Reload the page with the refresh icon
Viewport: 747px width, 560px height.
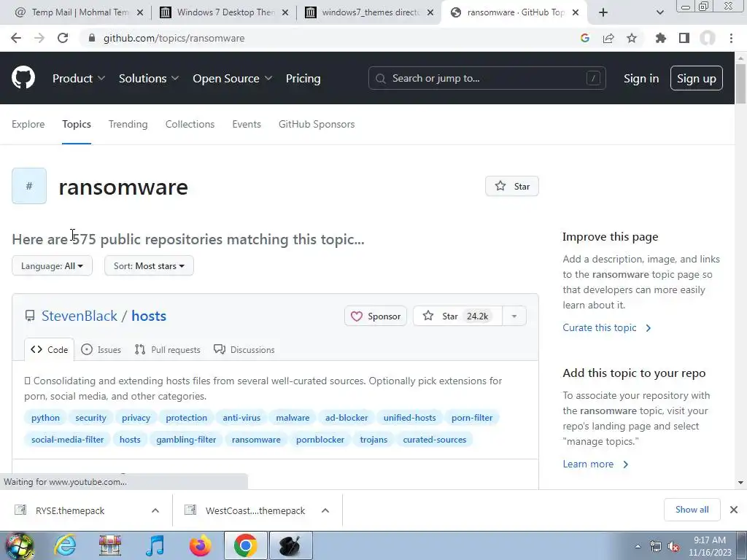(x=63, y=38)
